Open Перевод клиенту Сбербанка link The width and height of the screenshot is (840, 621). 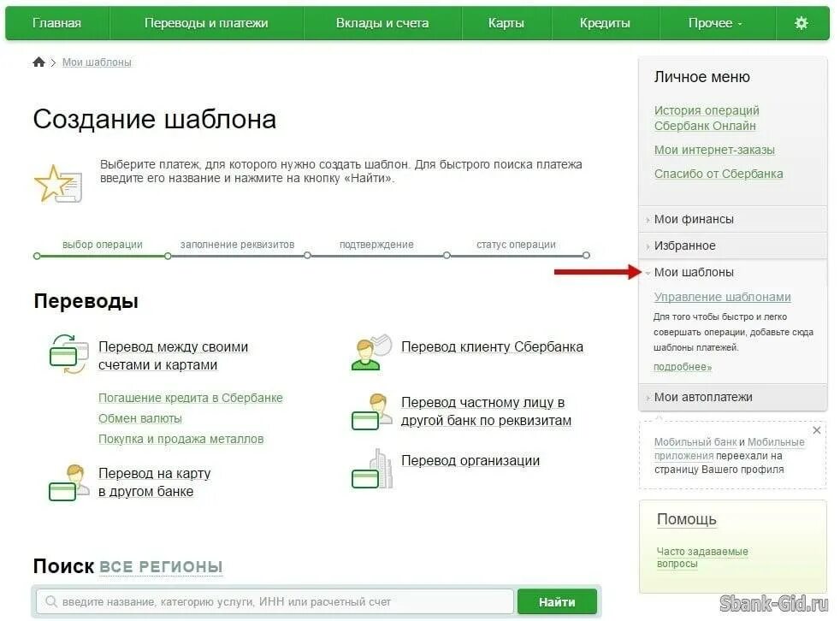(492, 346)
